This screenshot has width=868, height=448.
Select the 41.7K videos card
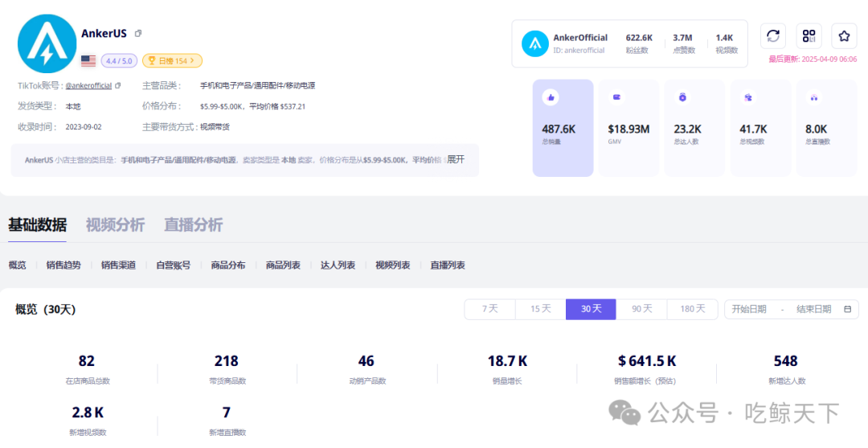click(760, 128)
